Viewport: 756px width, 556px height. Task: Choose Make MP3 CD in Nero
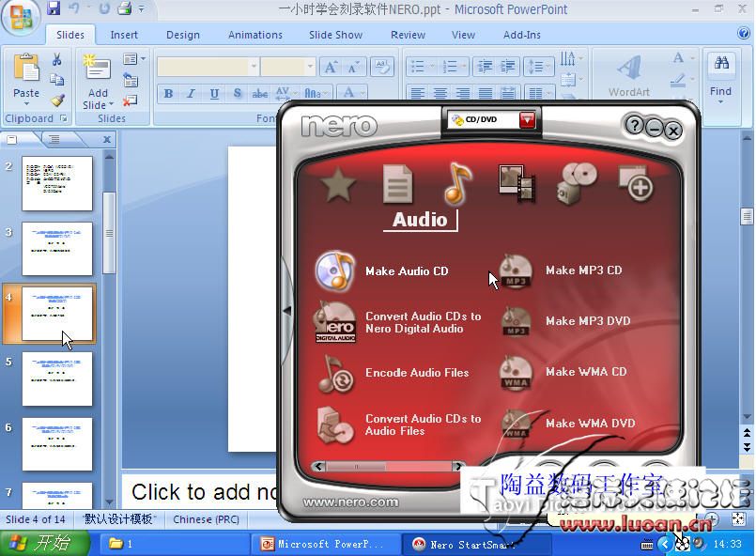(x=561, y=270)
